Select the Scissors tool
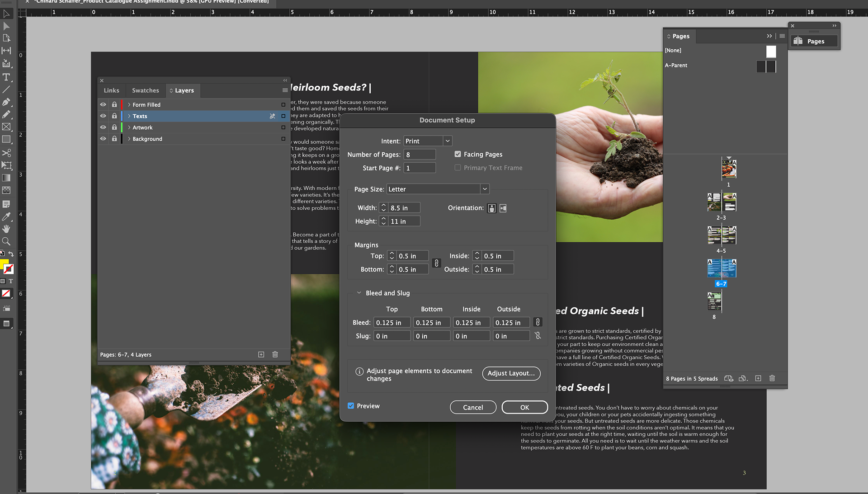The image size is (868, 494). (6, 153)
